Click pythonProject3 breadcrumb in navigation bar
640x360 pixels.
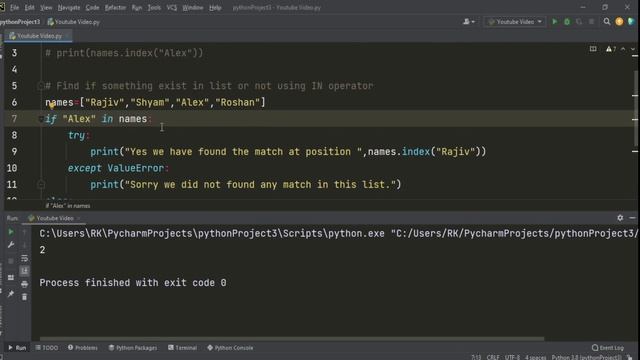click(20, 22)
